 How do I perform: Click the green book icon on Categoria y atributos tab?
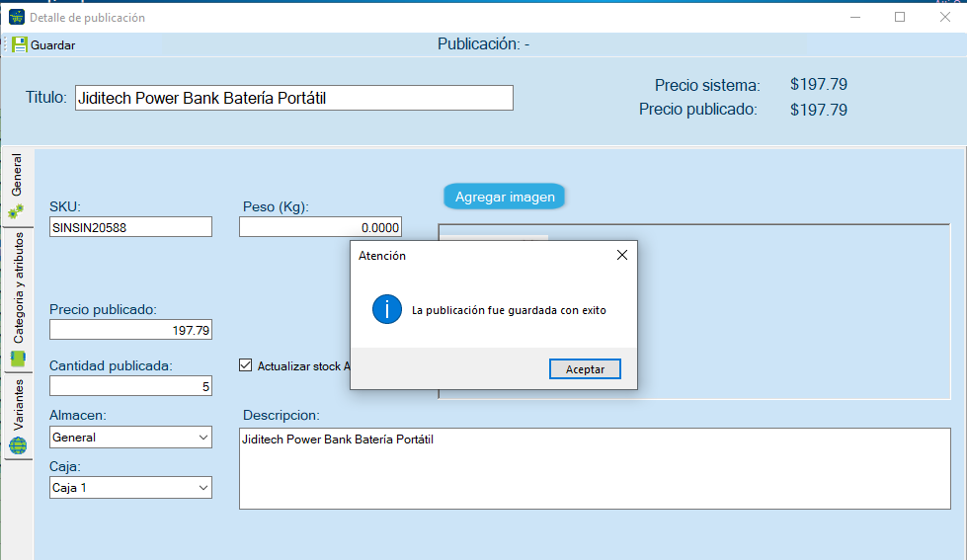coord(18,359)
